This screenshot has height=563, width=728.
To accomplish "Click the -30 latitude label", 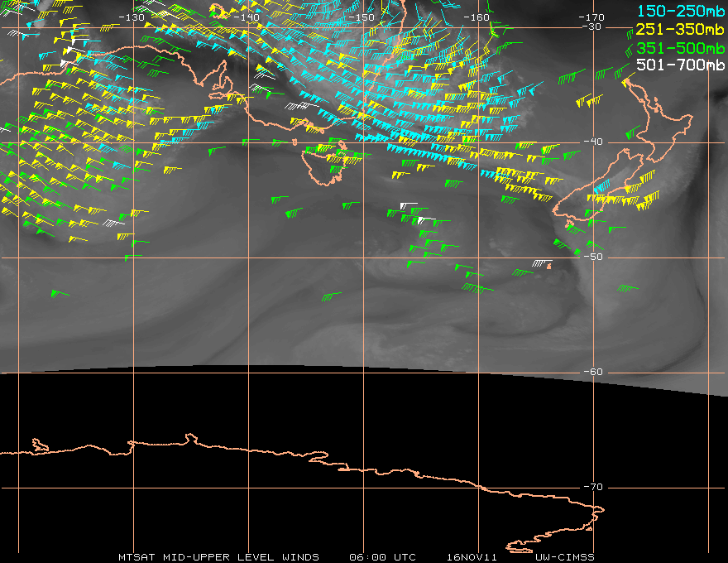I will tap(591, 27).
